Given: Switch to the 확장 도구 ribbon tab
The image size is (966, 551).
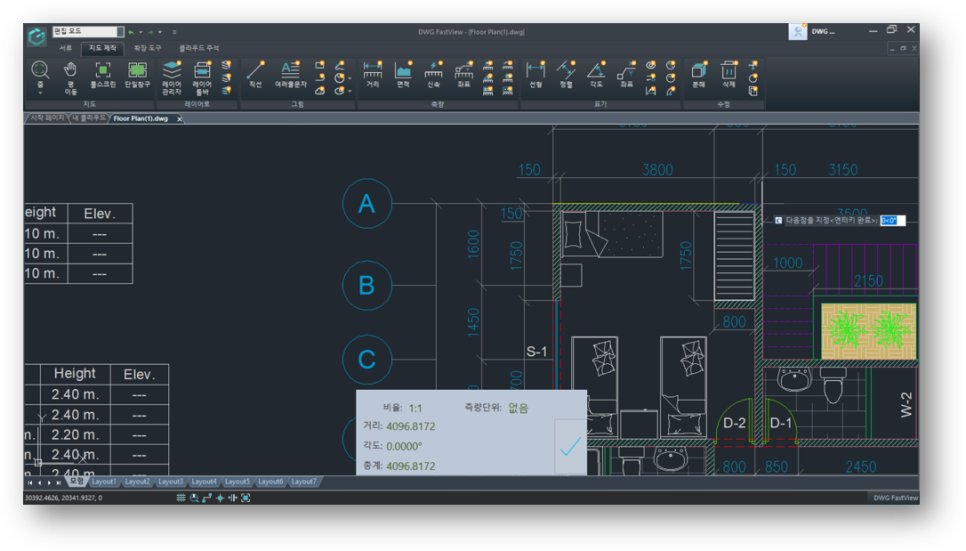Looking at the screenshot, I should pyautogui.click(x=147, y=48).
